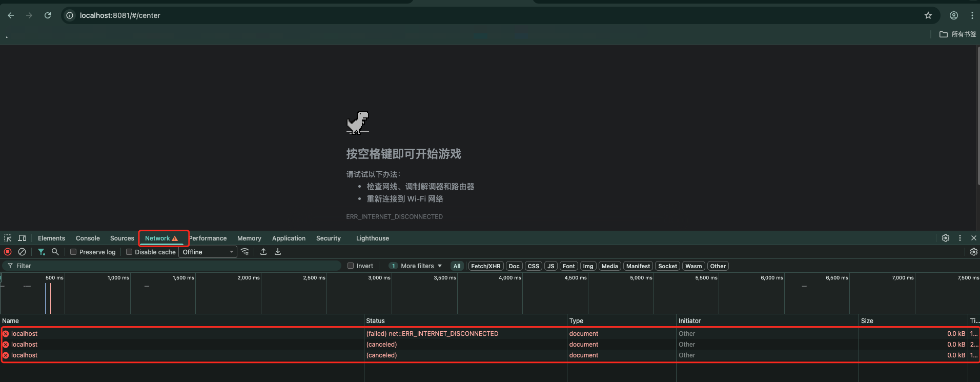Filter requests by Fetch/XHR
980x382 pixels.
(x=486, y=266)
